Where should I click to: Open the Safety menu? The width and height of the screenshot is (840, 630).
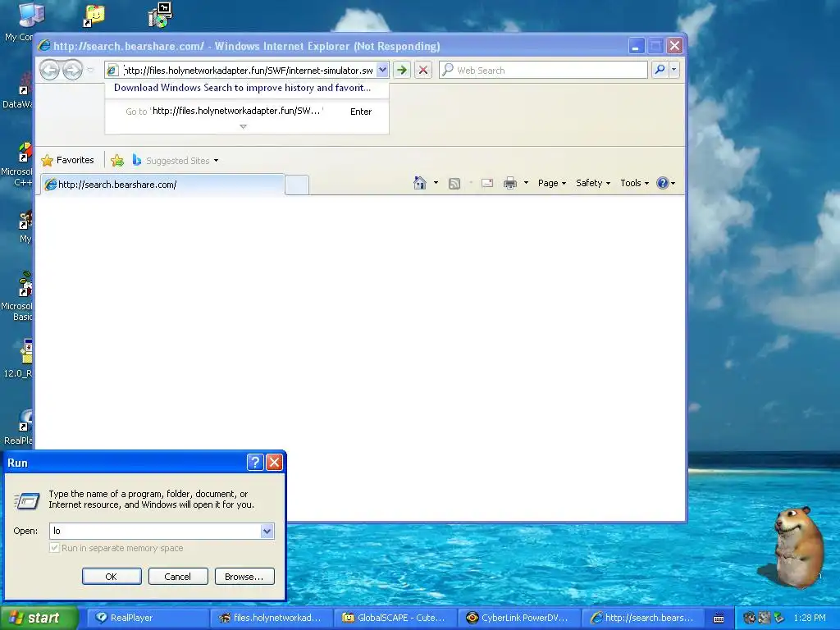pyautogui.click(x=593, y=183)
